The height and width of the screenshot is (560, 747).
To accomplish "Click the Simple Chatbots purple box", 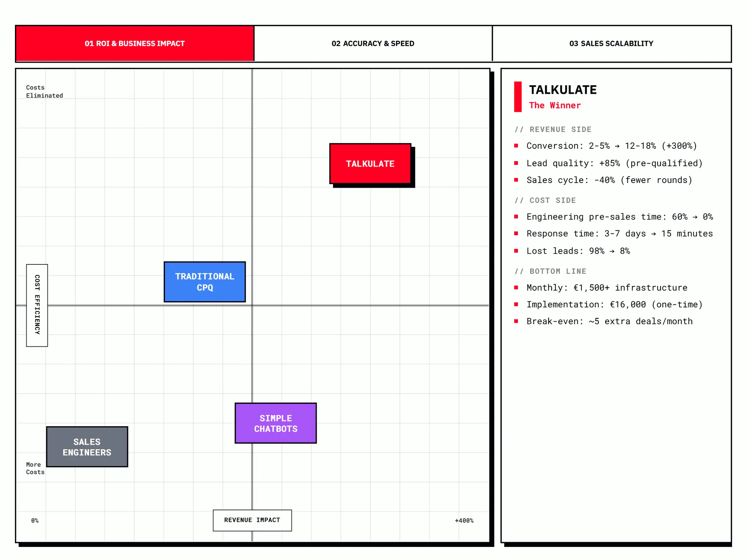I will tap(276, 423).
